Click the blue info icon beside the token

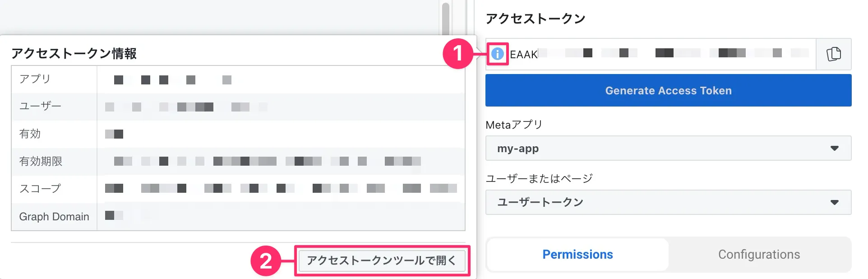pyautogui.click(x=497, y=54)
